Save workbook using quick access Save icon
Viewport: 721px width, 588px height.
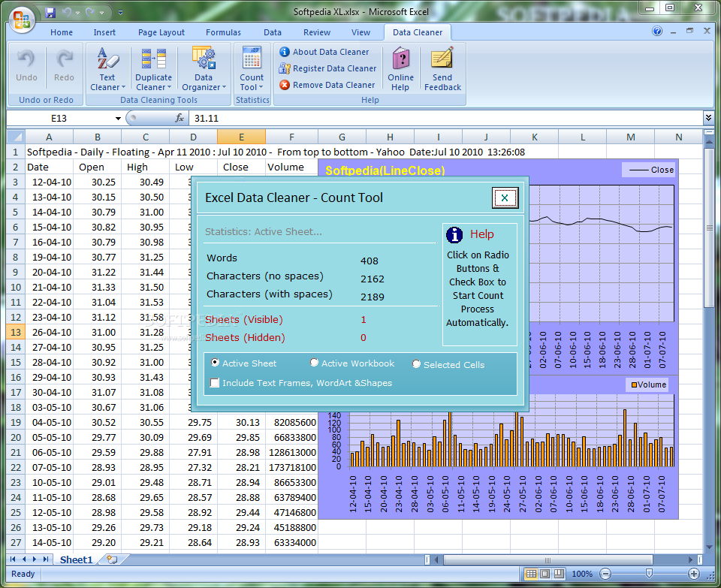[x=50, y=13]
